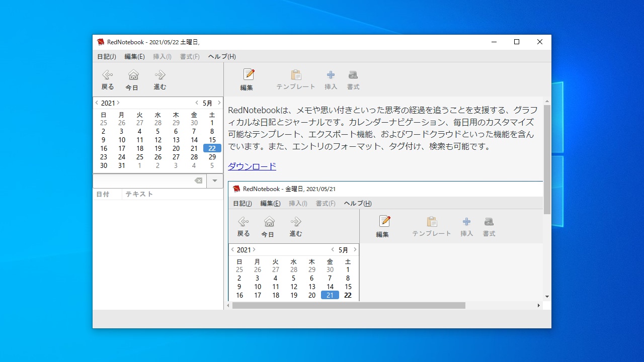Go to next year in main calendar

pyautogui.click(x=118, y=103)
